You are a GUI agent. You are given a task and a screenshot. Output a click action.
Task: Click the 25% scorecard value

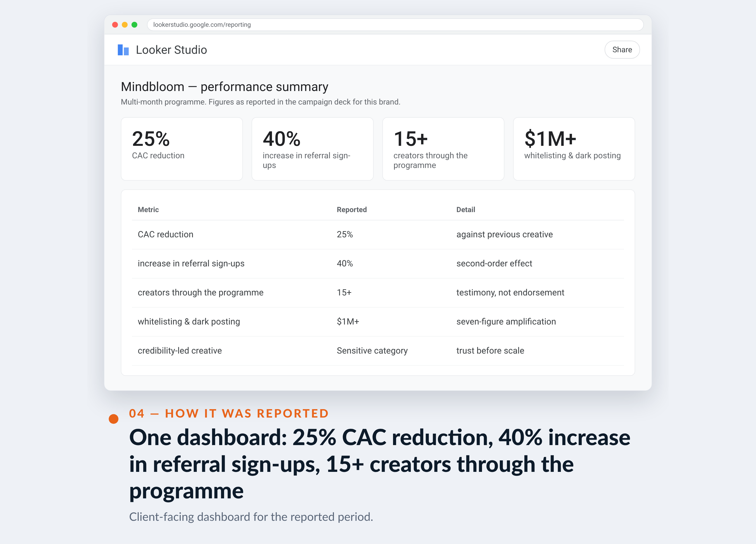151,139
